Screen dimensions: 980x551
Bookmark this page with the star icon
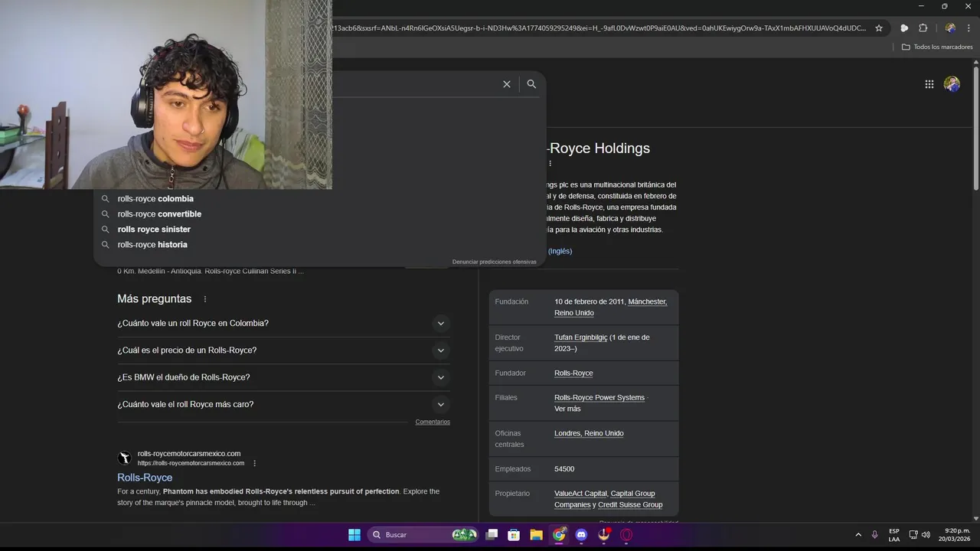879,28
